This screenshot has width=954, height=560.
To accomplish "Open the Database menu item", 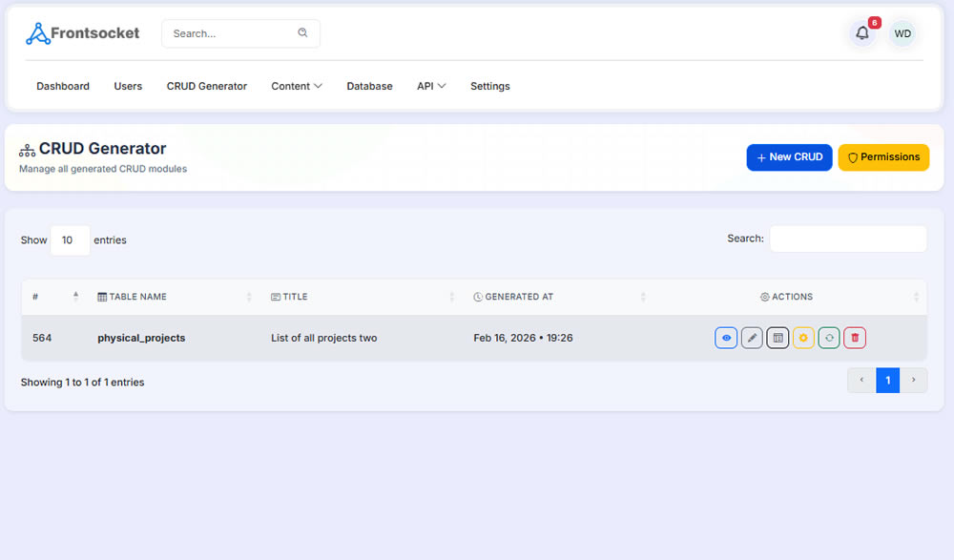I will pos(369,86).
